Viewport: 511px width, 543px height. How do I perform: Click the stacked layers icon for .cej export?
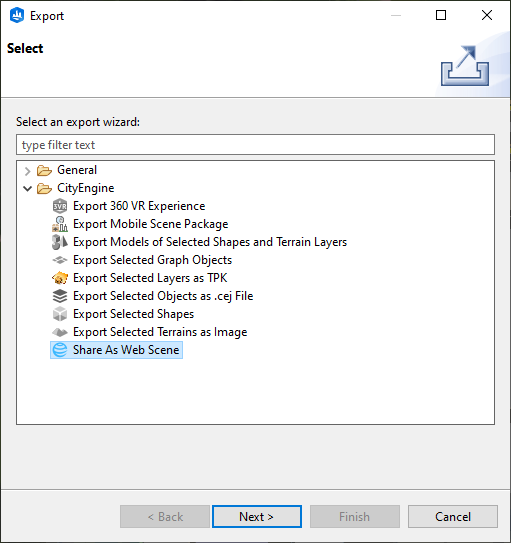(x=60, y=296)
